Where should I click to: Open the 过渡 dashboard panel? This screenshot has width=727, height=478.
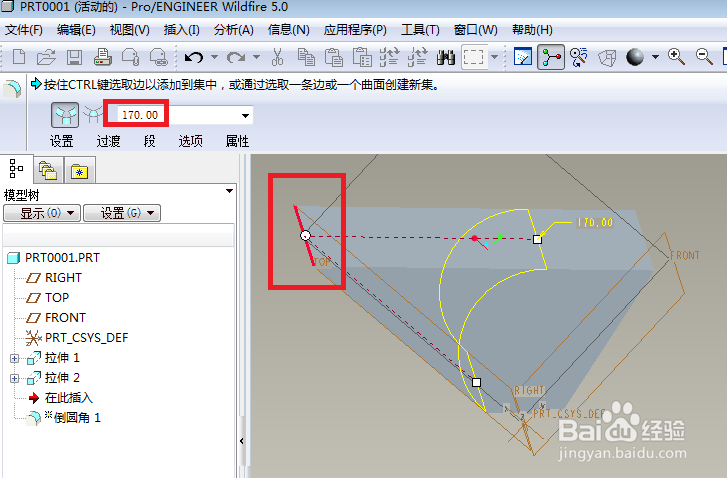tap(108, 141)
